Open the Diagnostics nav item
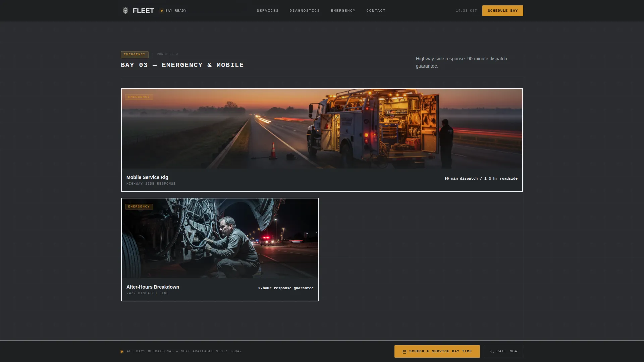 coord(305,11)
